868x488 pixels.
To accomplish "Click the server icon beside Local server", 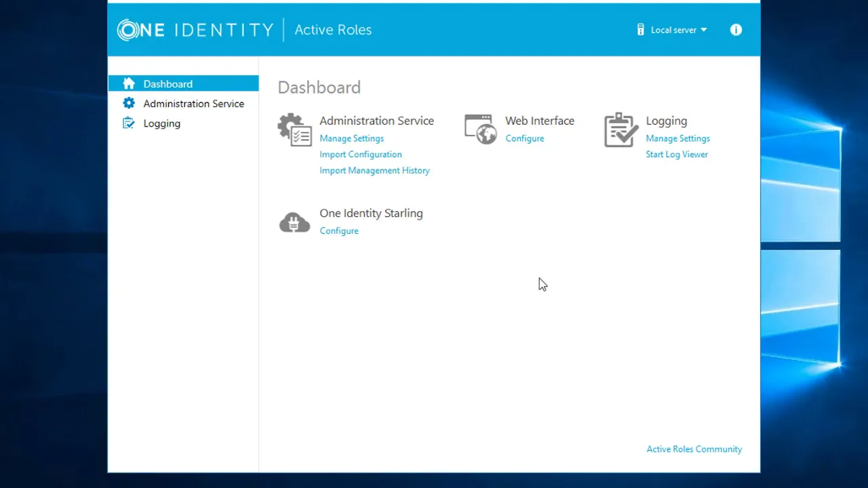I will tap(640, 30).
